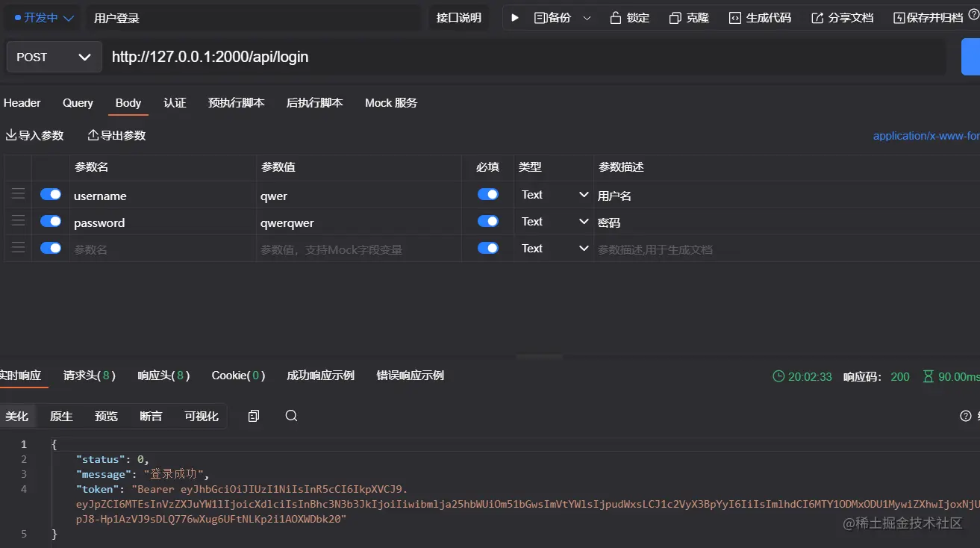980x548 pixels.
Task: Toggle the username row enable switch
Action: tap(51, 194)
